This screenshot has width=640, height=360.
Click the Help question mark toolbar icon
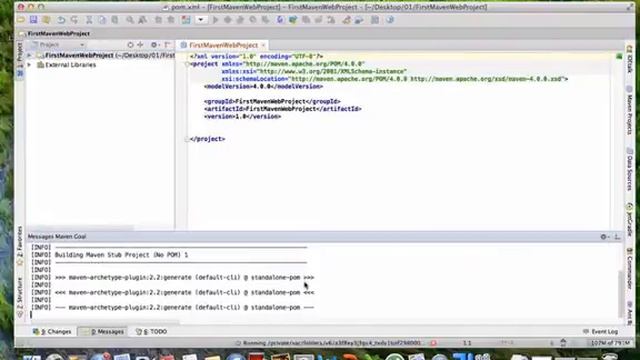point(390,20)
